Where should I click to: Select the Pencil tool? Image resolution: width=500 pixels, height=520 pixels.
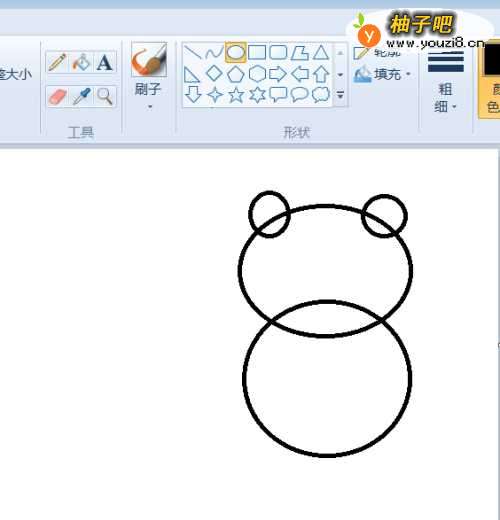coord(57,62)
